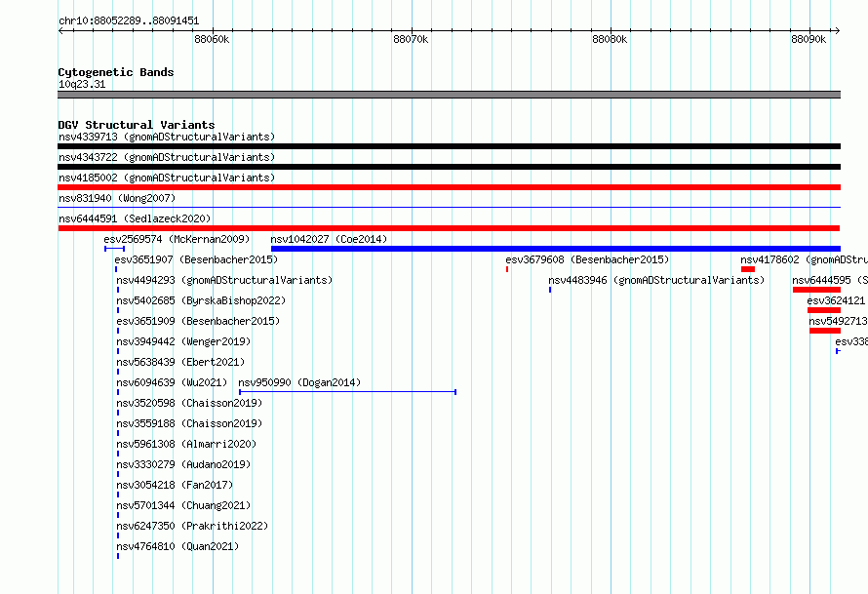
Task: Select the nsv4343722 gnomAD variant label
Action: [167, 157]
